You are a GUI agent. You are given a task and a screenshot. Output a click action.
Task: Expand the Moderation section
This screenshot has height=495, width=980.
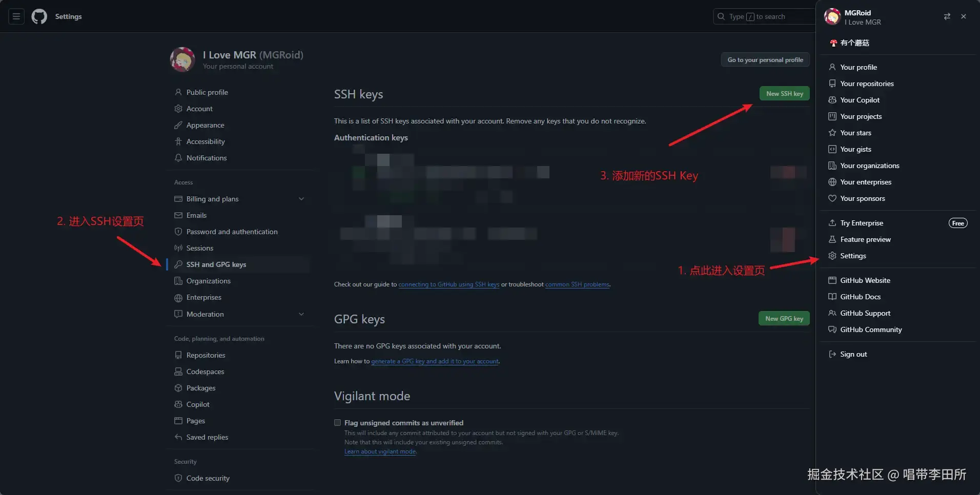point(301,314)
